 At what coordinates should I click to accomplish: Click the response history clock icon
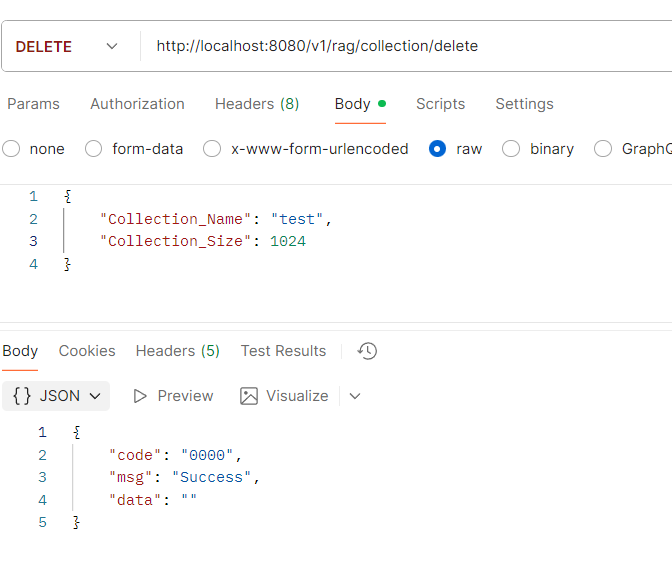pos(367,351)
